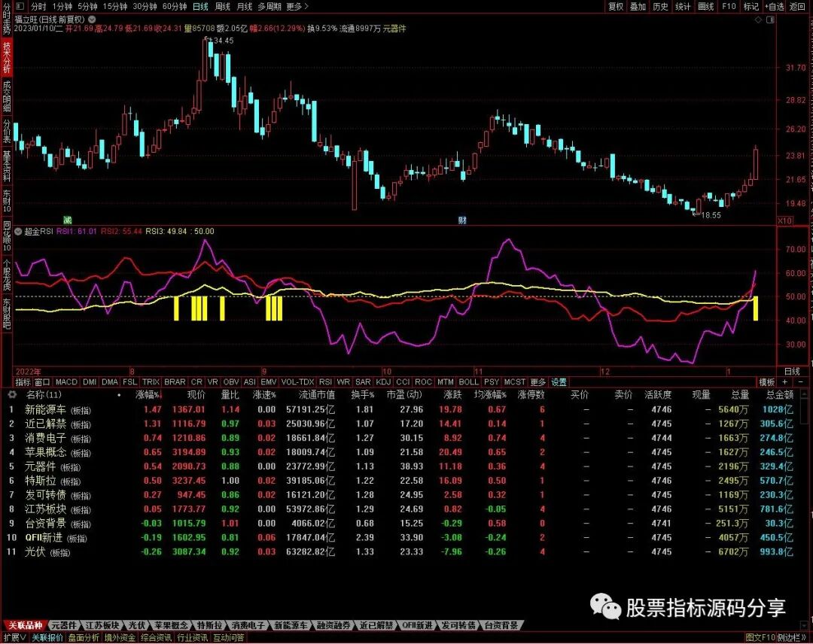Viewport: 813px width, 644px height.
Task: Click the 财 marker under the candlestick chart
Action: point(462,220)
